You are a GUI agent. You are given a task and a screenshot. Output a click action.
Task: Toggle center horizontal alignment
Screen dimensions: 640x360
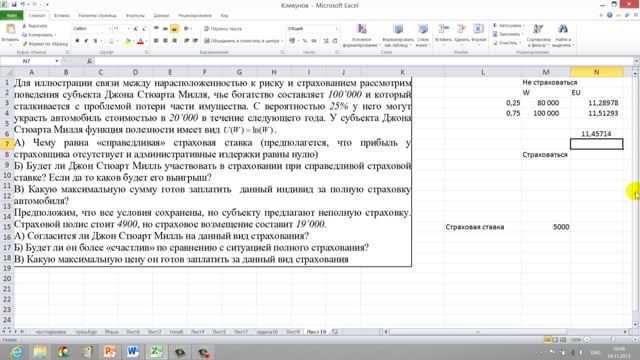[x=165, y=41]
